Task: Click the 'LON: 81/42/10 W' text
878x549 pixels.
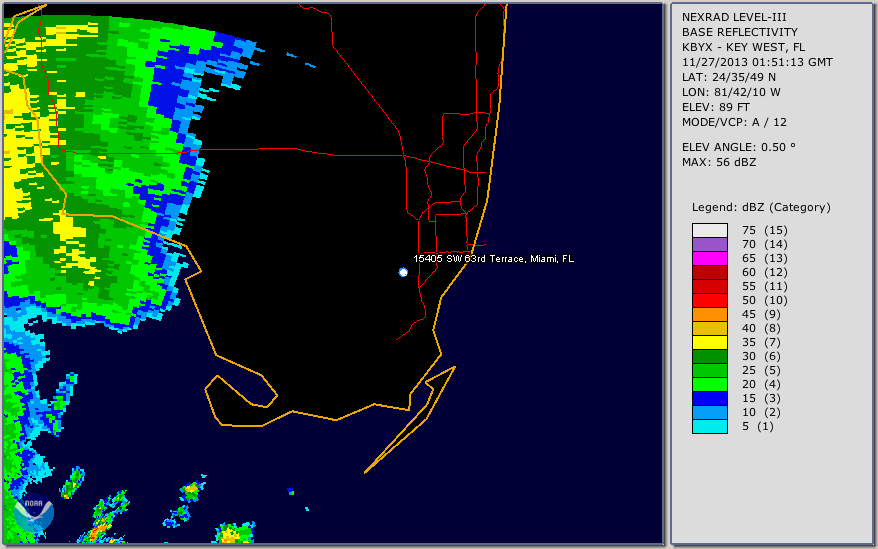Action: coord(731,92)
